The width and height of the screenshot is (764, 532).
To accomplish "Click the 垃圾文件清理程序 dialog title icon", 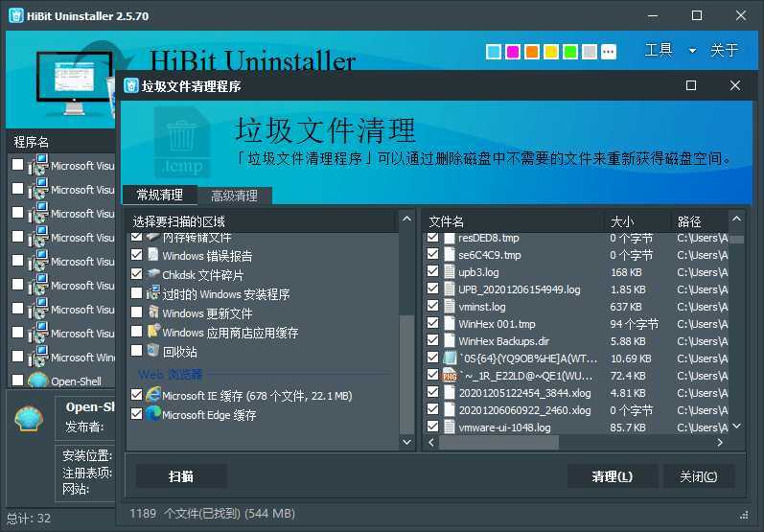I will pos(131,85).
